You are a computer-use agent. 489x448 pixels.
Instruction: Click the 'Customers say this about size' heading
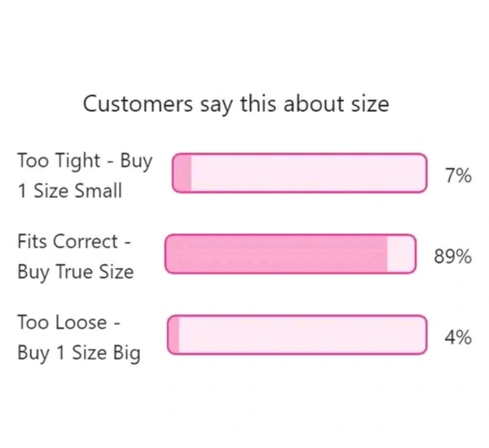tap(236, 104)
